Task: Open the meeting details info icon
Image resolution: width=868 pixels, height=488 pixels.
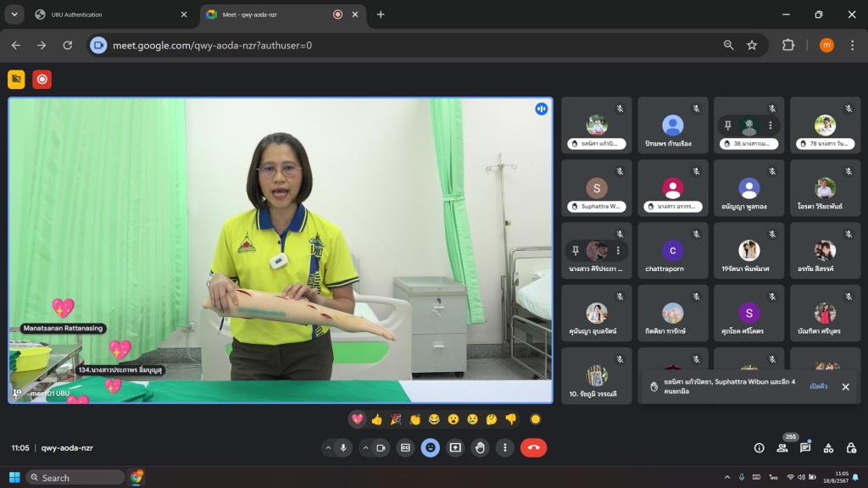Action: click(x=759, y=447)
